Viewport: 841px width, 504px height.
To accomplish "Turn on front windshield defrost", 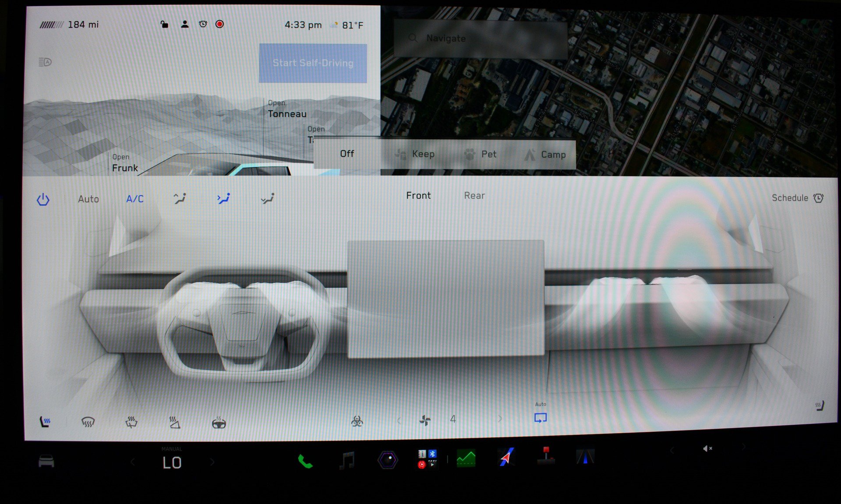I will (x=88, y=422).
